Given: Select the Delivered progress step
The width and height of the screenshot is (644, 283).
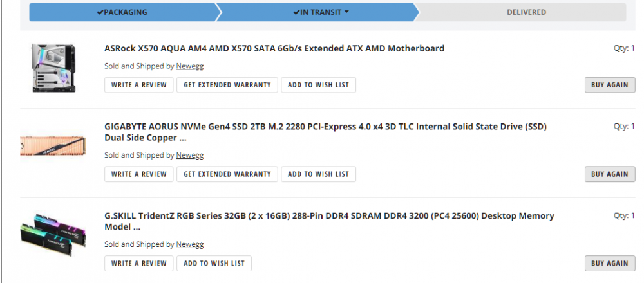Looking at the screenshot, I should pos(526,12).
